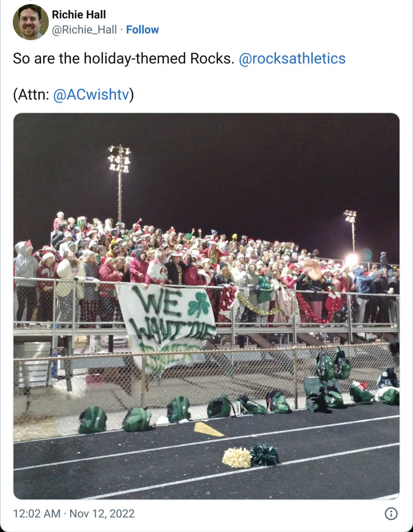Screen dimensions: 413x532
Task: Click the Richie Hall display name
Action: [79, 15]
